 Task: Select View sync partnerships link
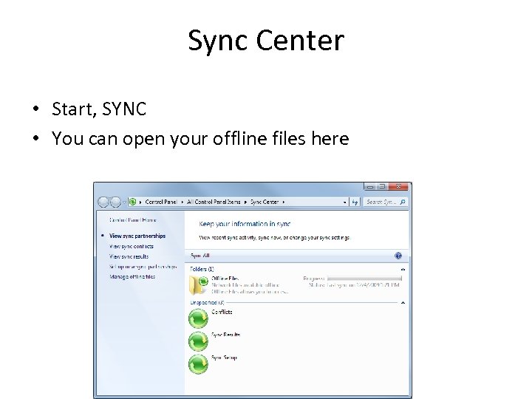coord(137,236)
